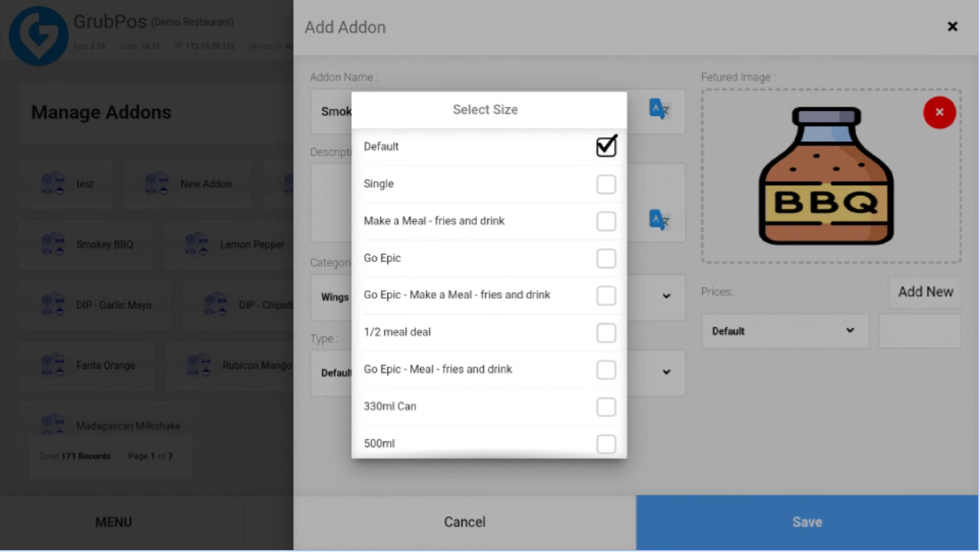Check Go Epic - Meal - fries and drink
The width and height of the screenshot is (980, 552).
pos(606,370)
